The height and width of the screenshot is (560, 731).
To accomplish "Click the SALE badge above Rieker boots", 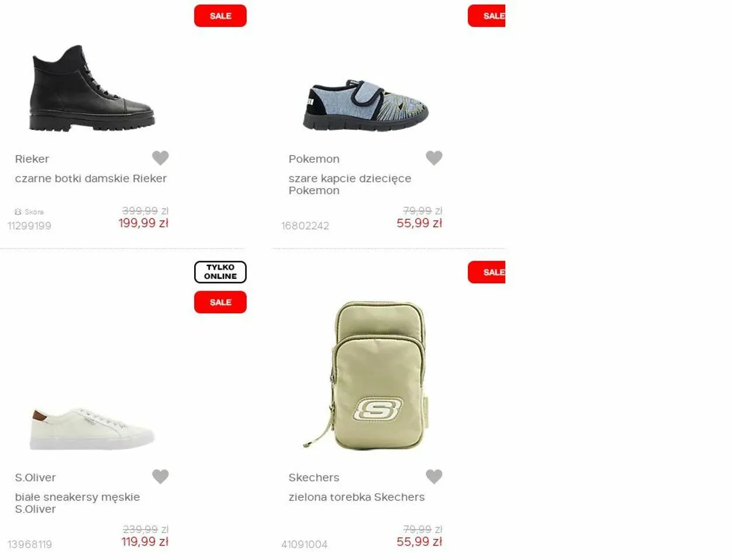I will coord(220,16).
